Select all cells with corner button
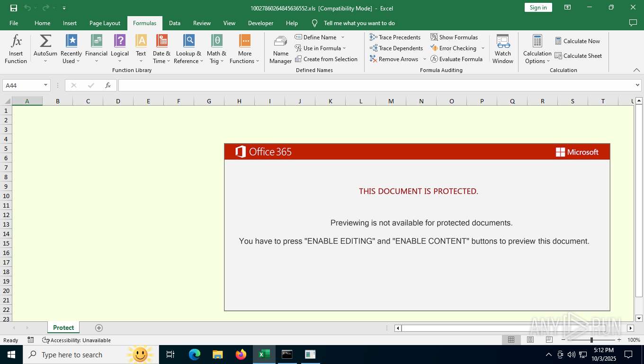Image resolution: width=644 pixels, height=364 pixels. click(x=7, y=100)
